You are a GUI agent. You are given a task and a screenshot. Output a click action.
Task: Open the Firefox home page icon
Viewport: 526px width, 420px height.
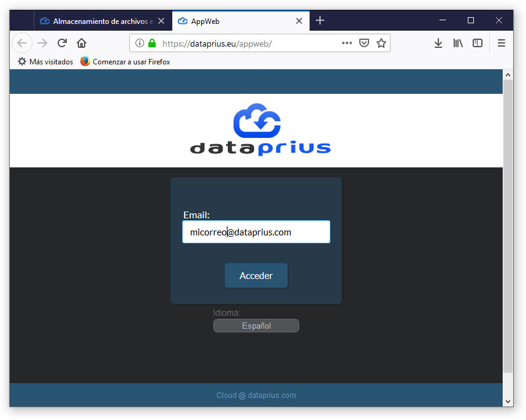(x=82, y=43)
